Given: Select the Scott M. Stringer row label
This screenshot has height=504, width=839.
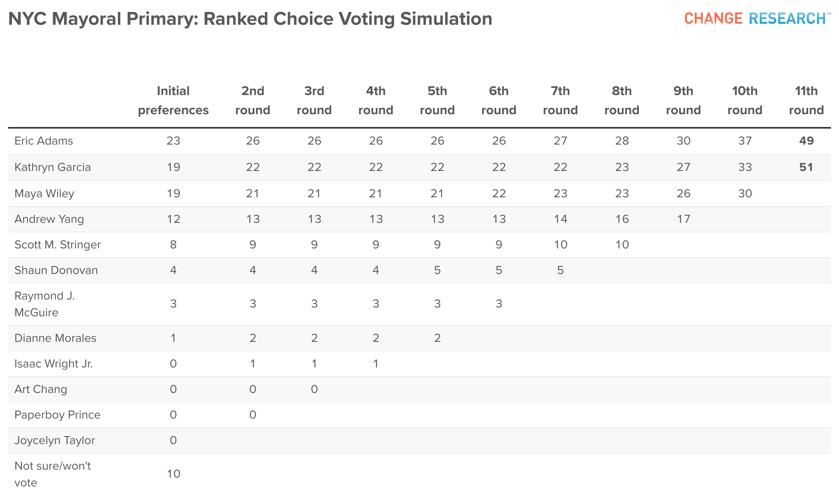Looking at the screenshot, I should [x=58, y=244].
